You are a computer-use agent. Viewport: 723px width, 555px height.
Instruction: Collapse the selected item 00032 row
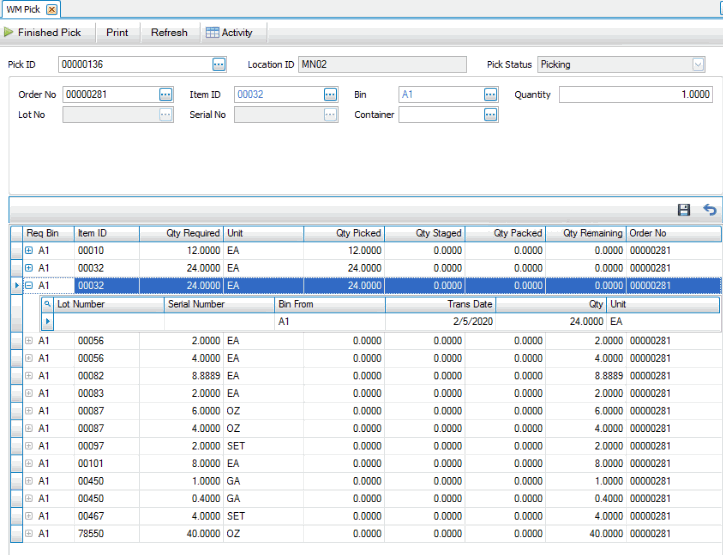click(29, 285)
